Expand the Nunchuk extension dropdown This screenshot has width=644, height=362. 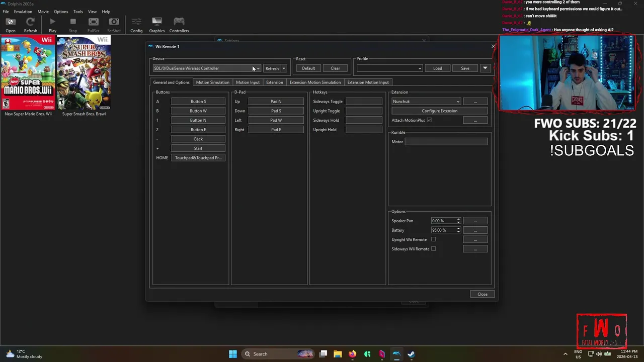(x=426, y=102)
